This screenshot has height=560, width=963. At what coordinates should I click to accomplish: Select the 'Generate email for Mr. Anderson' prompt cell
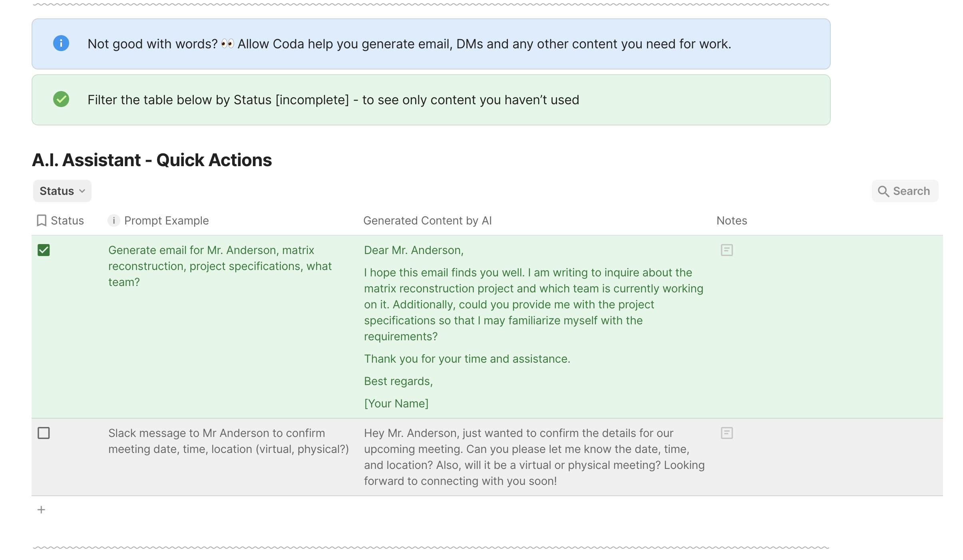click(220, 266)
